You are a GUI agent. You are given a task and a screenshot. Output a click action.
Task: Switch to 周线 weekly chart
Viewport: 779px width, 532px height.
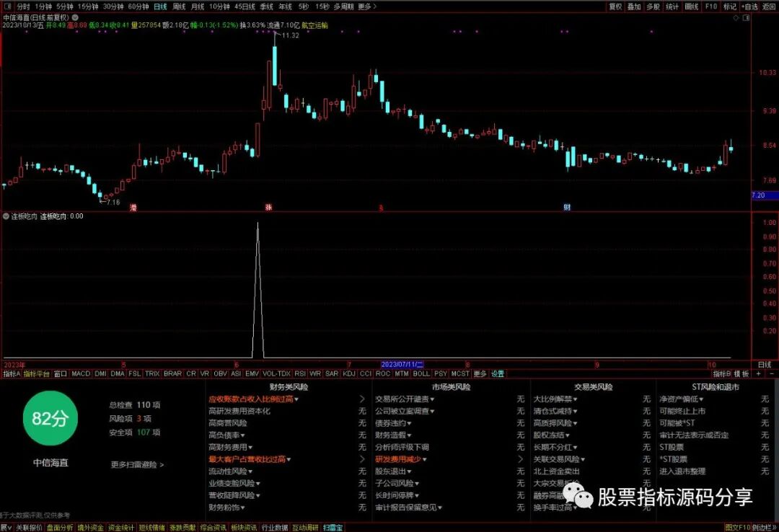tap(179, 6)
